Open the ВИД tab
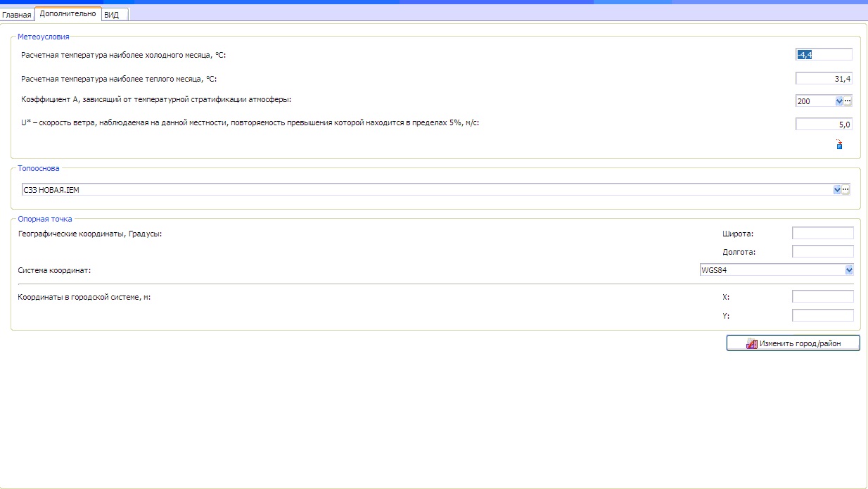 point(111,15)
